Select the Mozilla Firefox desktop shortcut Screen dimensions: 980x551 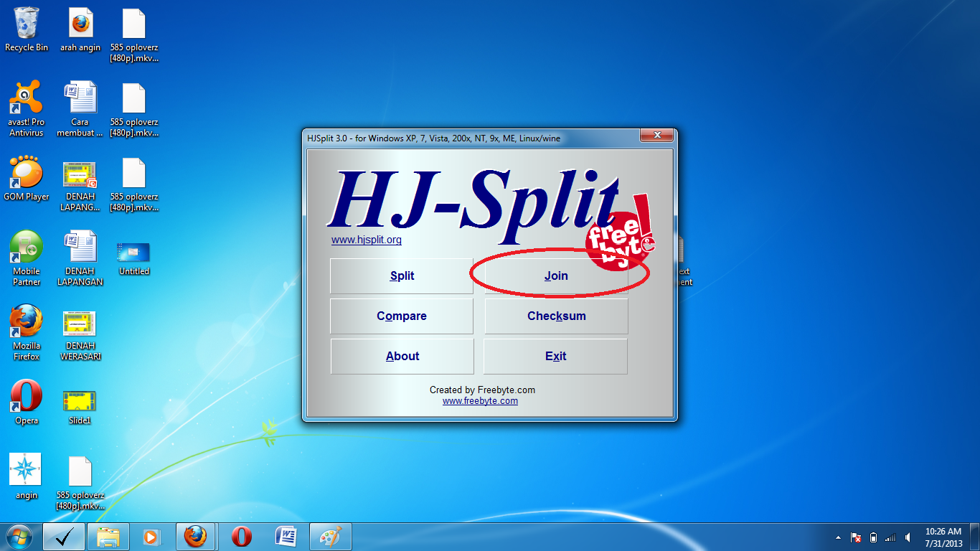[x=27, y=333]
